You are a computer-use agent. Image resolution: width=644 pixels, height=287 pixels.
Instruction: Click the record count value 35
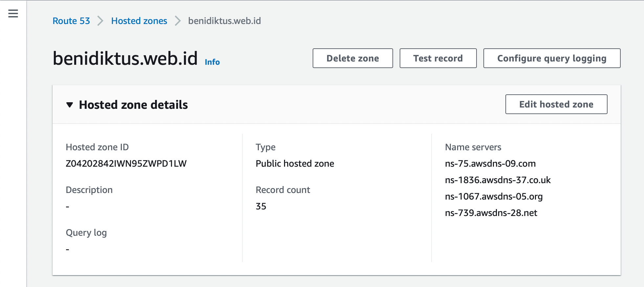click(x=261, y=206)
